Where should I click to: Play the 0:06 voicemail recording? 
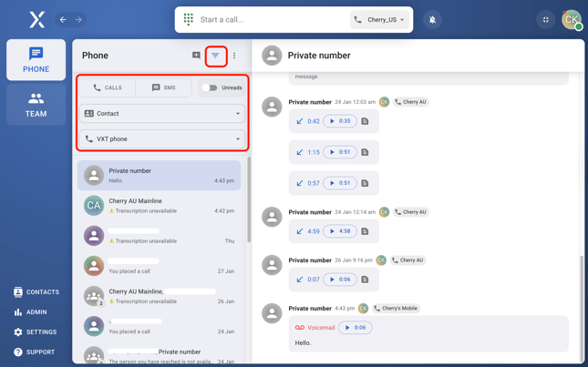pyautogui.click(x=355, y=327)
